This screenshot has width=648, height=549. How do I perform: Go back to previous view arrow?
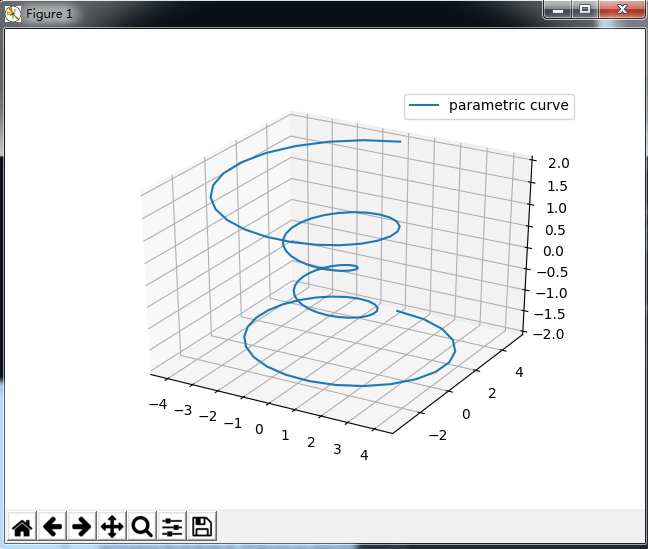(x=52, y=527)
